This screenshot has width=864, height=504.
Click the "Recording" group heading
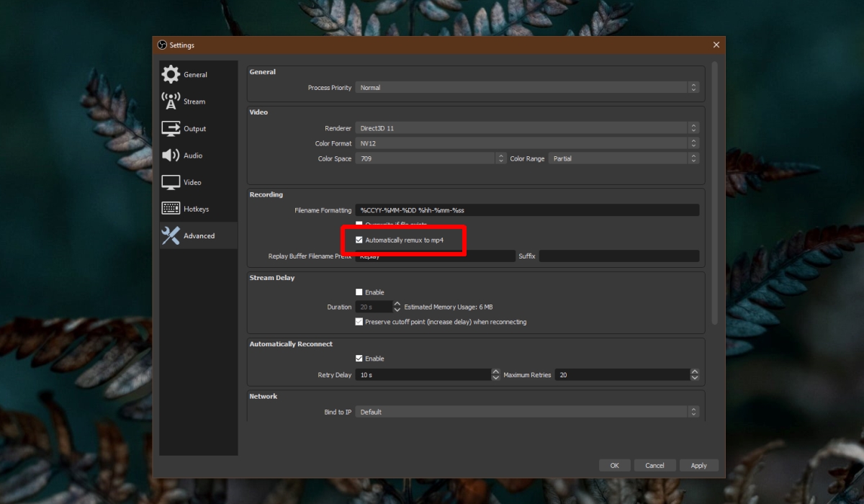tap(266, 194)
